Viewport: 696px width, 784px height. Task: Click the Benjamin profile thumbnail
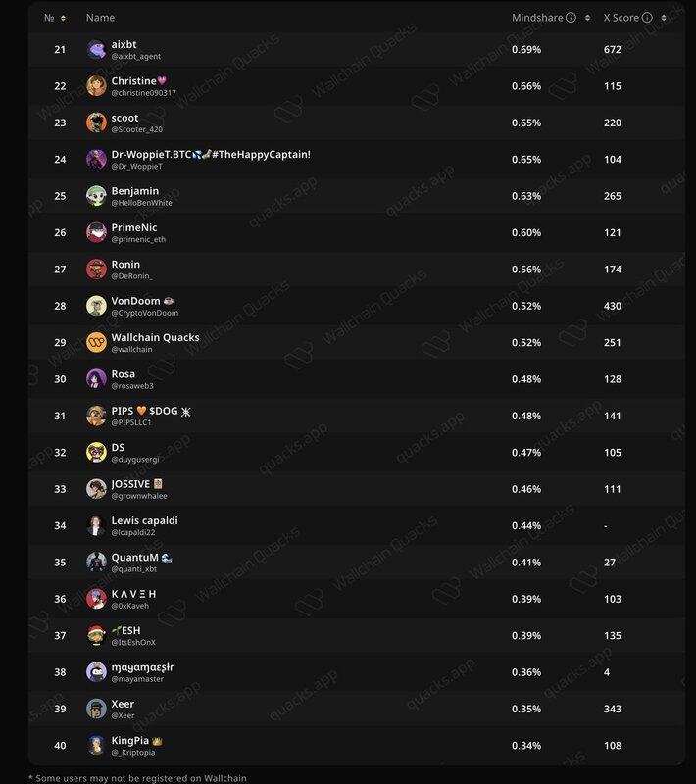pos(96,196)
